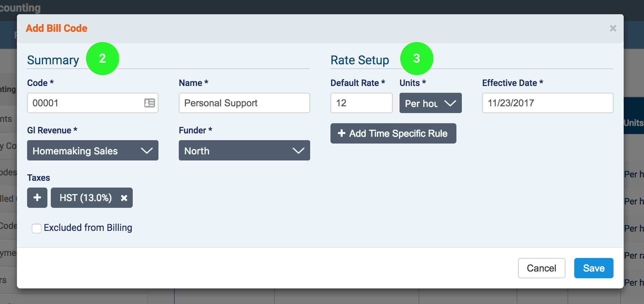Click into the Default Rate field

tap(361, 103)
